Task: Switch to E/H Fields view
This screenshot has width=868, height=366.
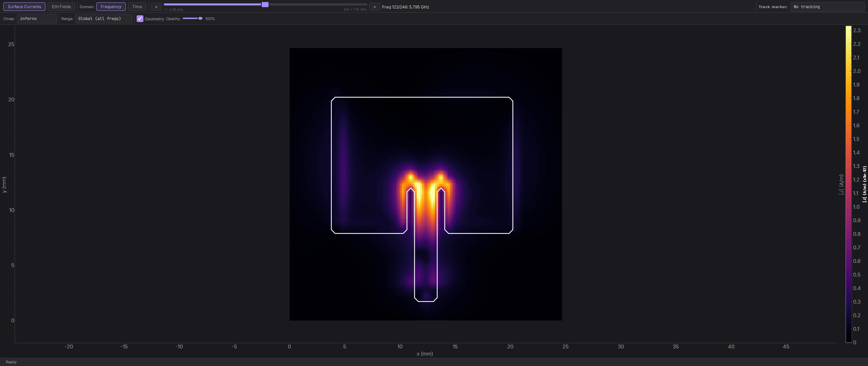Action: tap(61, 7)
